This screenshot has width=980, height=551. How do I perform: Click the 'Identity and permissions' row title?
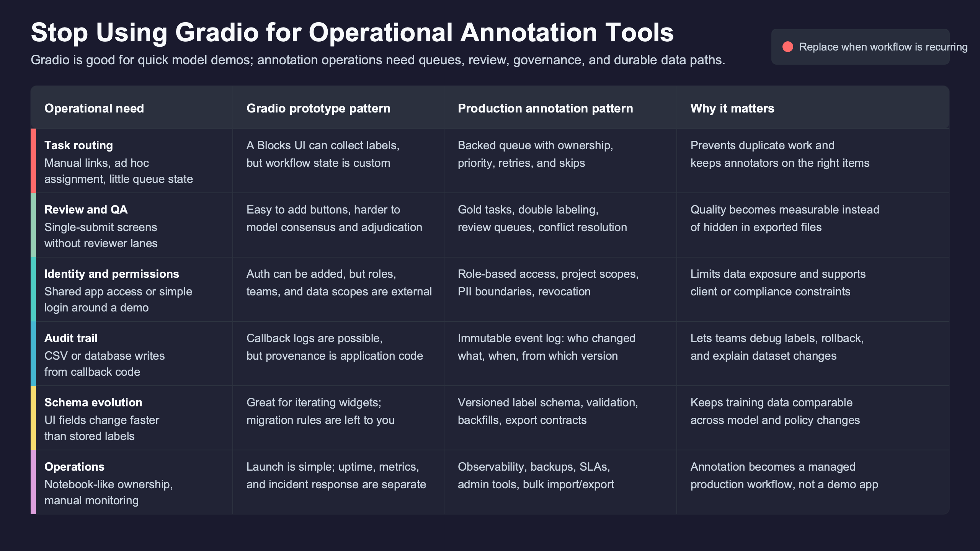[112, 274]
